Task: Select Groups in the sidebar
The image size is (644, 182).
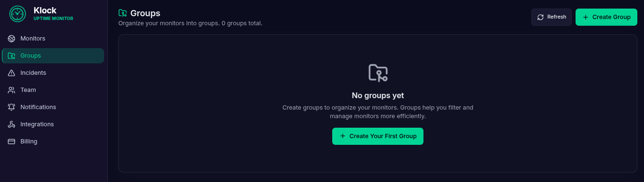Action: 53,56
